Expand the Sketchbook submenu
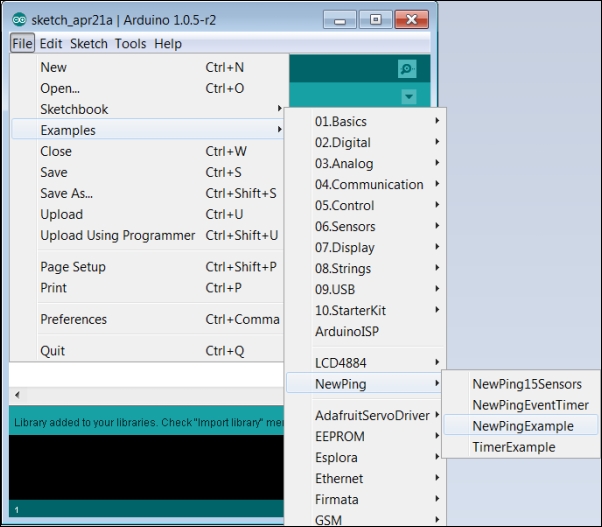The width and height of the screenshot is (602, 527). tap(148, 109)
